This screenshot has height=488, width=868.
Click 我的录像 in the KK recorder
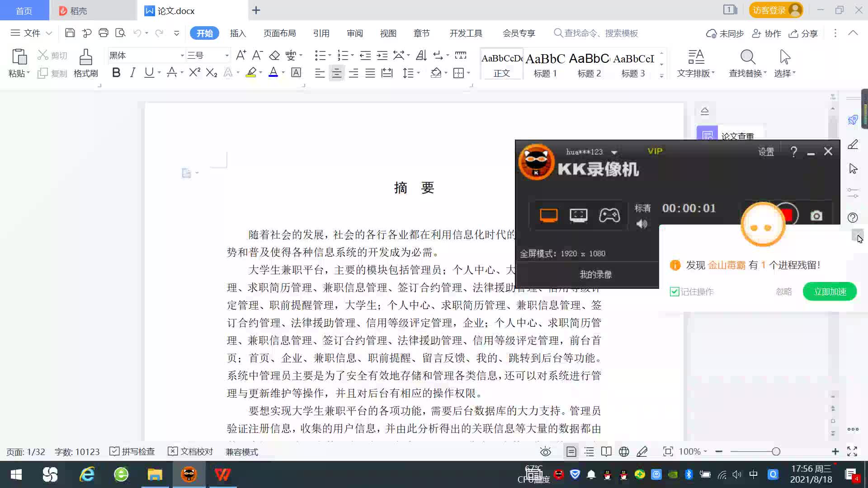tap(595, 274)
